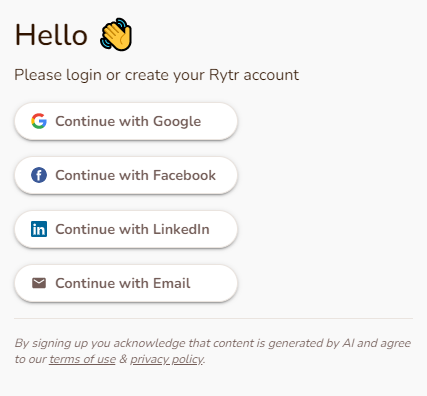Sign in using Continue with Google button
This screenshot has height=396, width=427.
click(126, 121)
